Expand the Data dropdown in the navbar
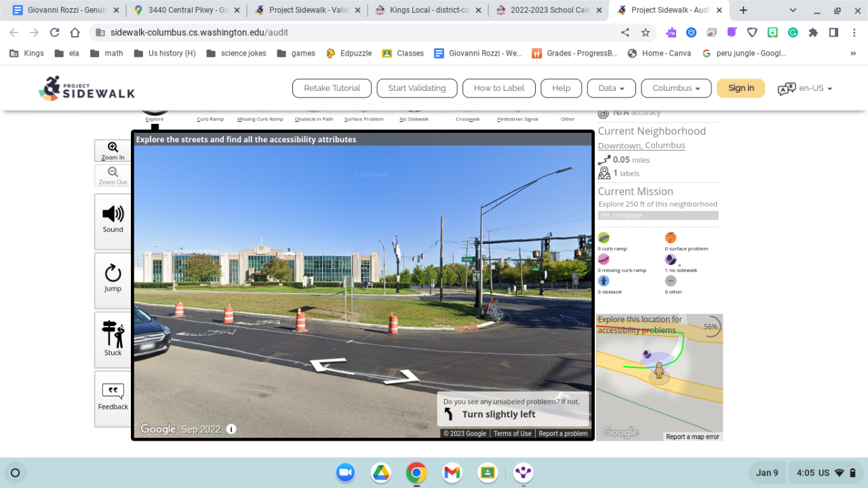 [x=612, y=88]
